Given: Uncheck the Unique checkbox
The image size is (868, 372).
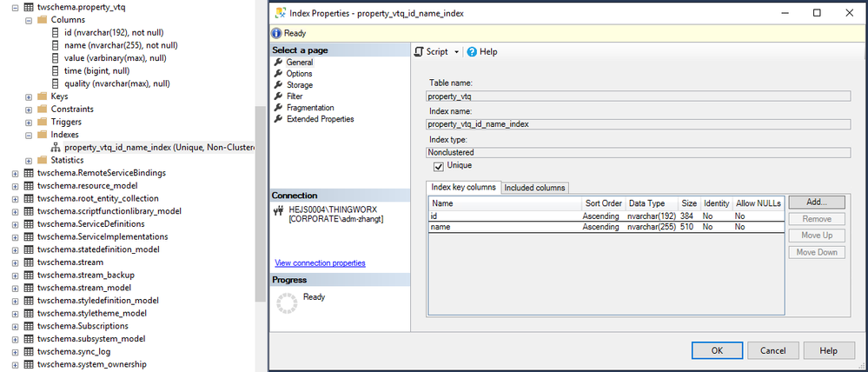Looking at the screenshot, I should pyautogui.click(x=439, y=166).
